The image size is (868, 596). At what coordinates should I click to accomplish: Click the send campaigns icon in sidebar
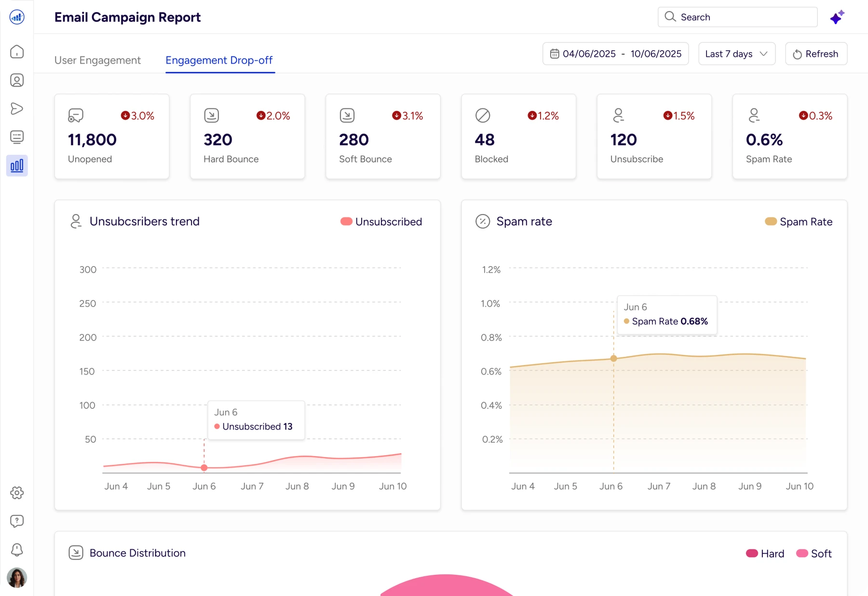(x=17, y=108)
